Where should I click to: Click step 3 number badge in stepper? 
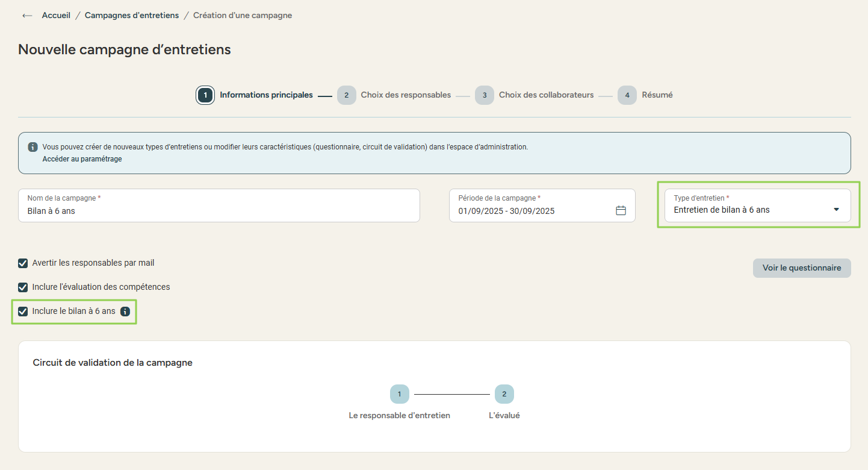point(485,95)
